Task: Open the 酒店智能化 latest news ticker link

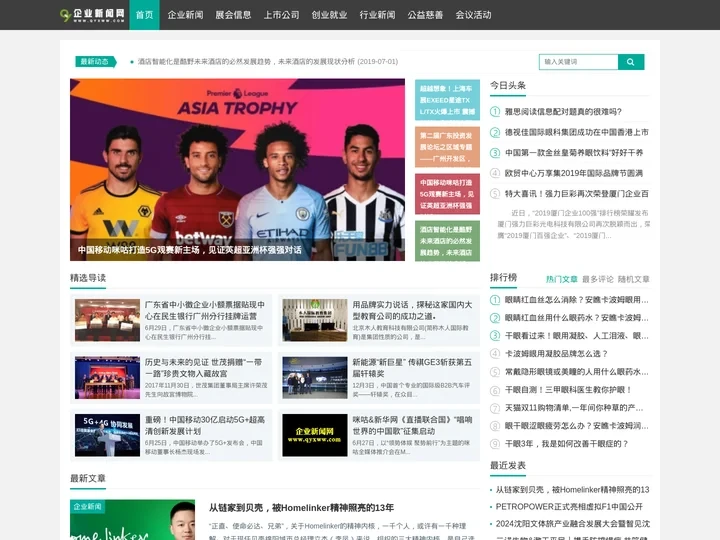Action: tap(268, 62)
